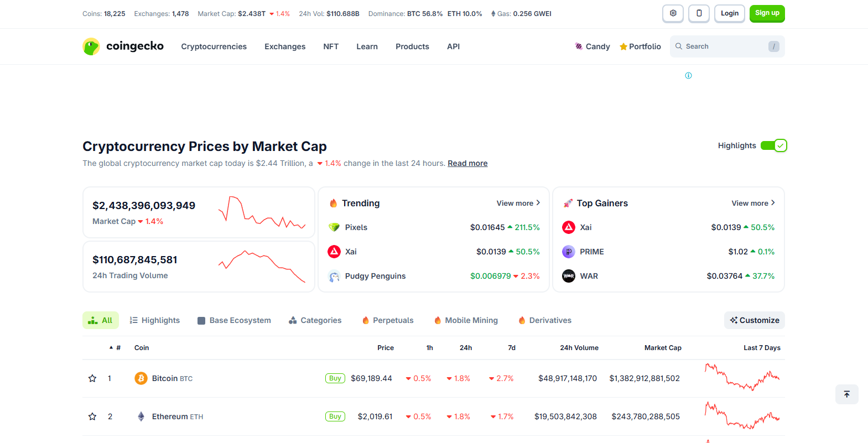Click the Candy jar icon
The image size is (868, 443).
point(579,46)
